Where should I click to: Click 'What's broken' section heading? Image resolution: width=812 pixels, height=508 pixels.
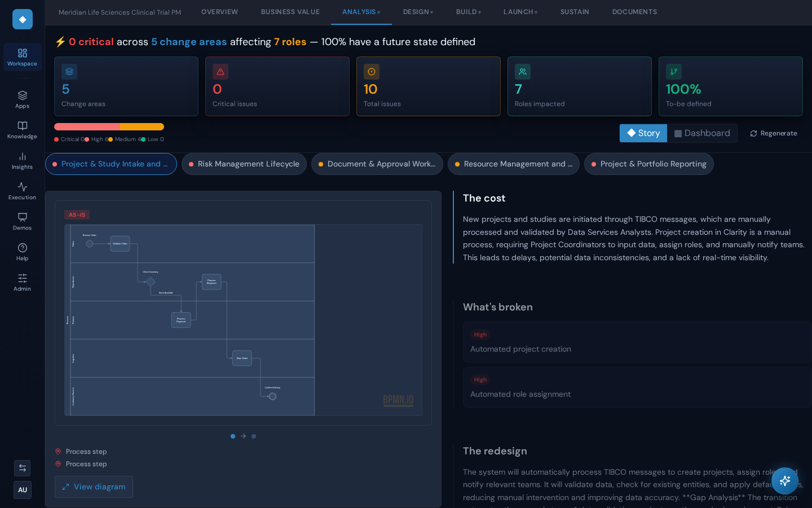498,307
